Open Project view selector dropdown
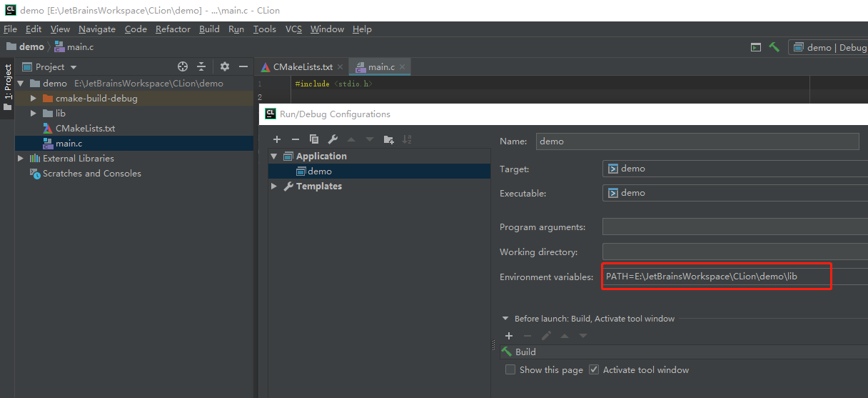This screenshot has width=868, height=398. click(49, 66)
